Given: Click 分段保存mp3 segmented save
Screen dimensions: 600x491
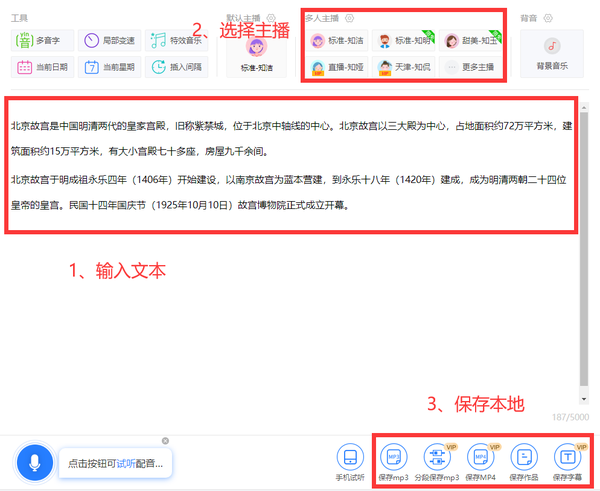Looking at the screenshot, I should click(x=437, y=463).
